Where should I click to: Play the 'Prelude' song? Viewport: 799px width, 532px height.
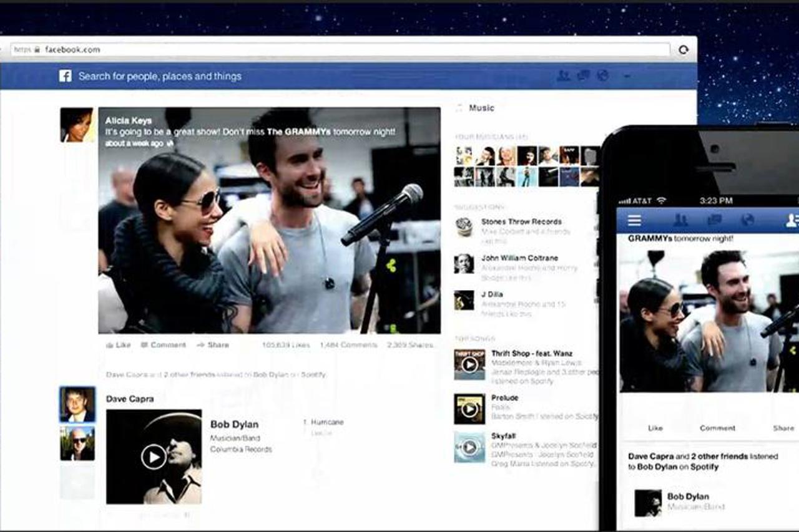coord(469,409)
